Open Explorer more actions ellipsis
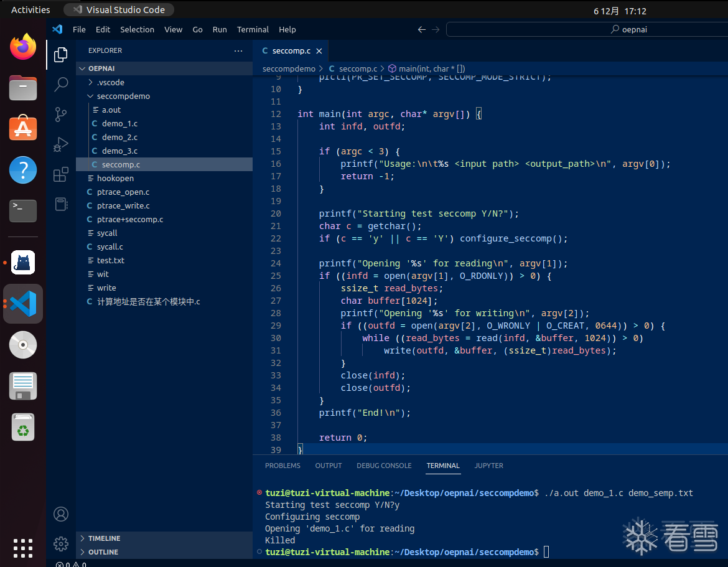Viewport: 728px width, 567px height. [x=238, y=50]
